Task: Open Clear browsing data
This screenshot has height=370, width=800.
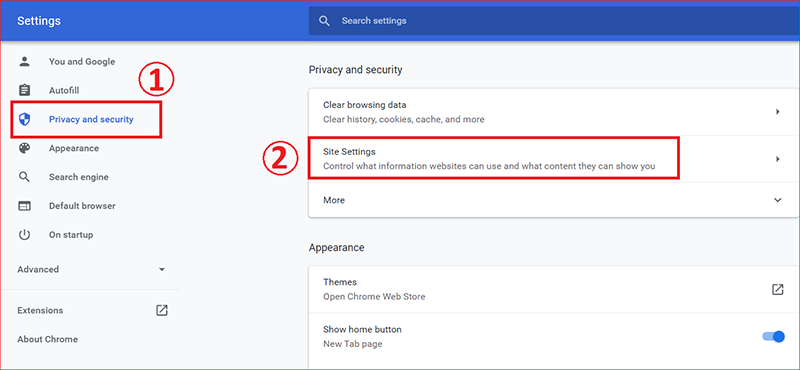Action: point(554,112)
